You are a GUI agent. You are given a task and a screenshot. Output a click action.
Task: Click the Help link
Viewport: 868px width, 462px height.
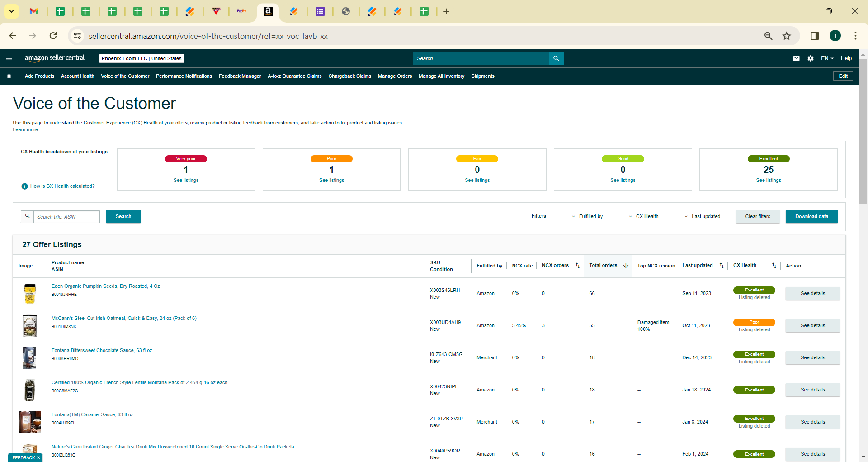(x=846, y=58)
